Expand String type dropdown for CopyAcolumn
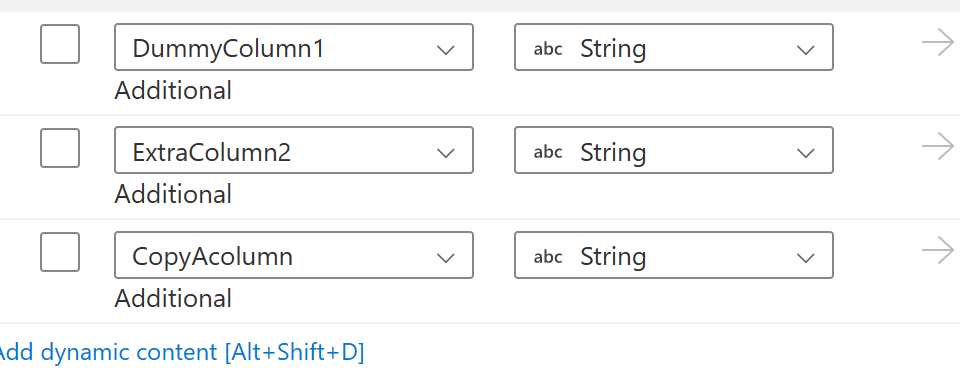This screenshot has height=372, width=960. (x=673, y=255)
